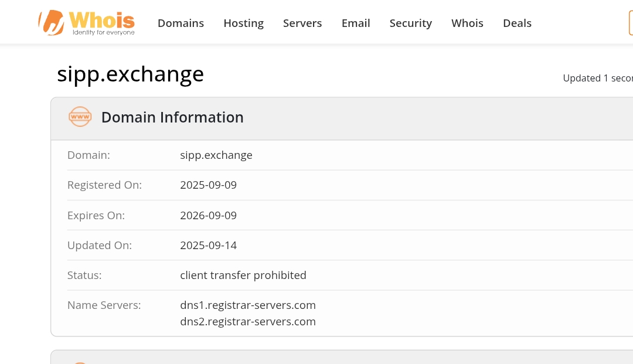633x364 pixels.
Task: Click the Domain Information section heading
Action: (x=172, y=117)
